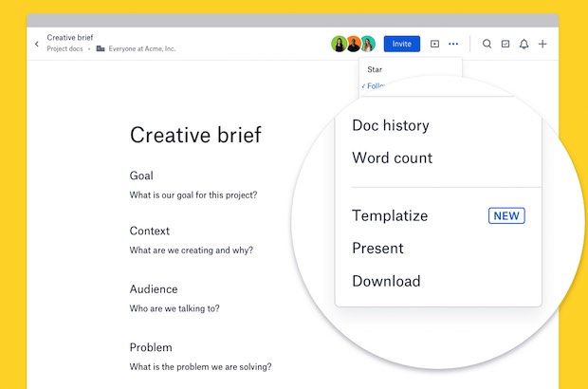Click the company folder icon beside Everyone at Acme
This screenshot has width=588, height=389.
point(101,48)
